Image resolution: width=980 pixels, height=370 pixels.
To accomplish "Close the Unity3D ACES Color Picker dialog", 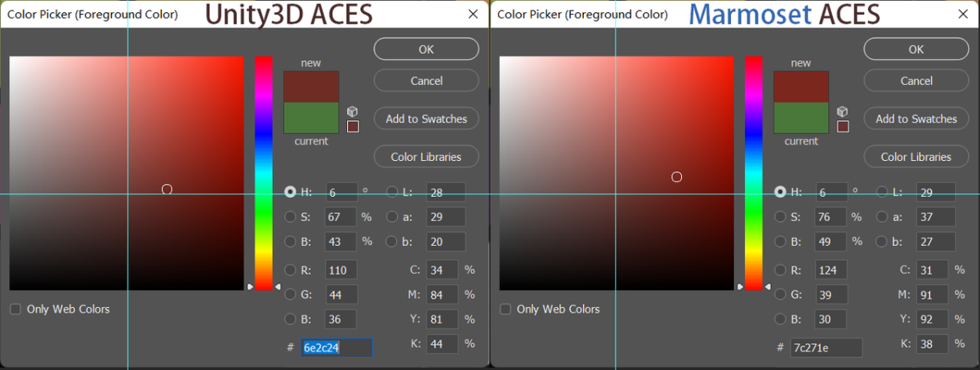I will pos(473,14).
